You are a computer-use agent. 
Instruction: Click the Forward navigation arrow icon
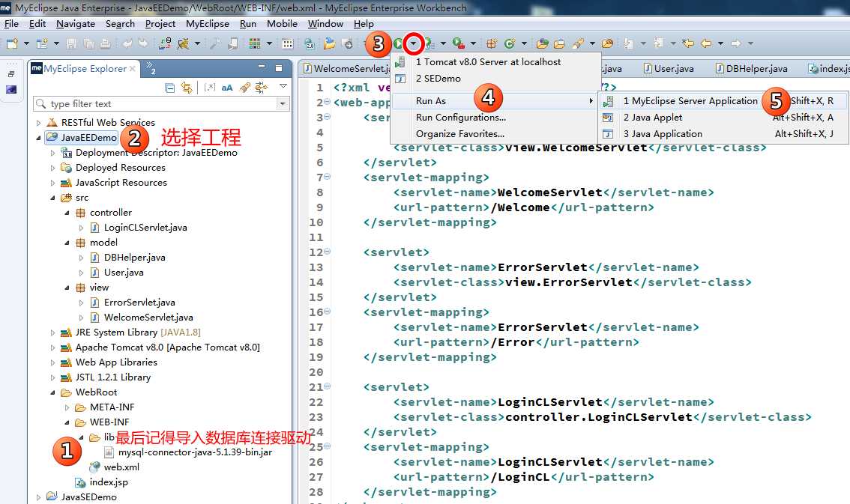(x=735, y=43)
